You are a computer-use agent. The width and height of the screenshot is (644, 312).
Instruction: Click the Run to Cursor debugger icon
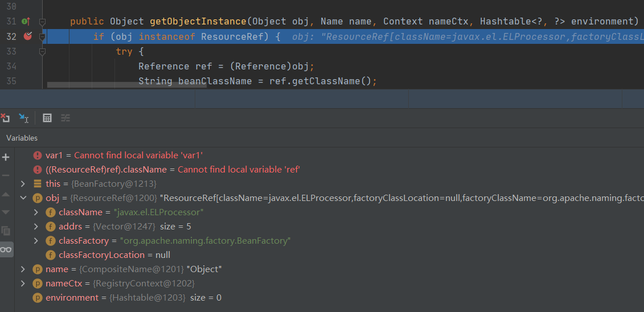23,118
